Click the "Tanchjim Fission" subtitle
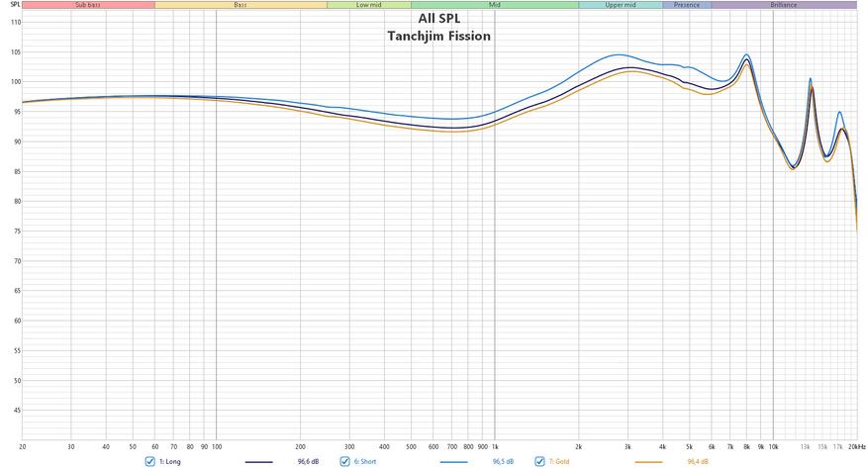Screen dimensions: 868x468 coord(439,36)
